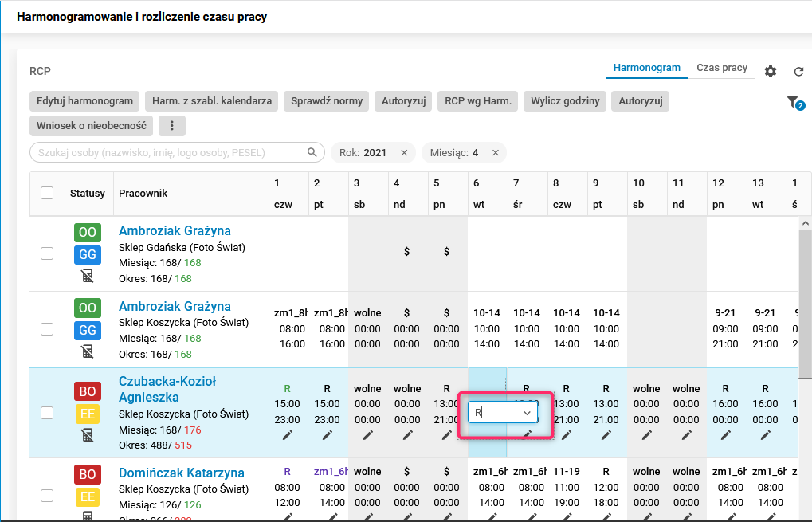This screenshot has width=812, height=522.
Task: Remove the Miesiąc 4 filter chip
Action: 495,153
